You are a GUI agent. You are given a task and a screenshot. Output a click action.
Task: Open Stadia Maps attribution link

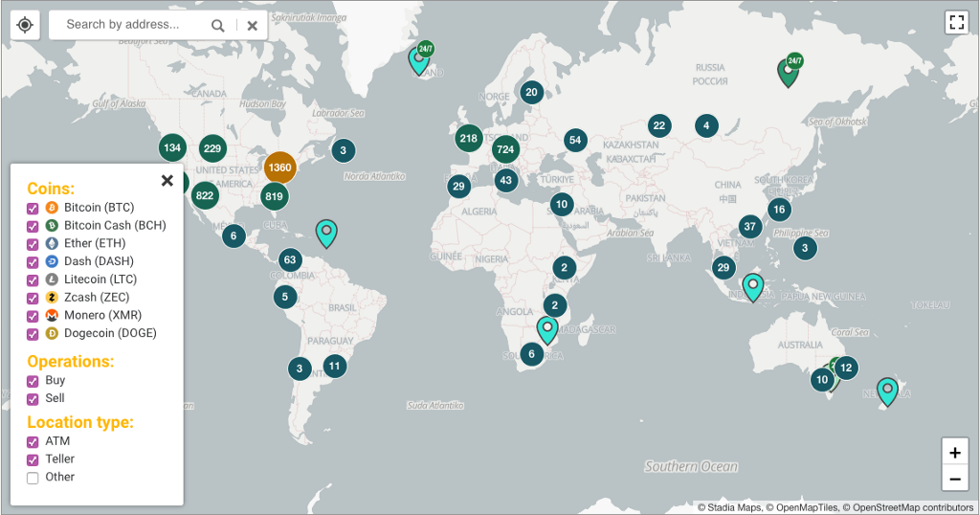pyautogui.click(x=734, y=507)
